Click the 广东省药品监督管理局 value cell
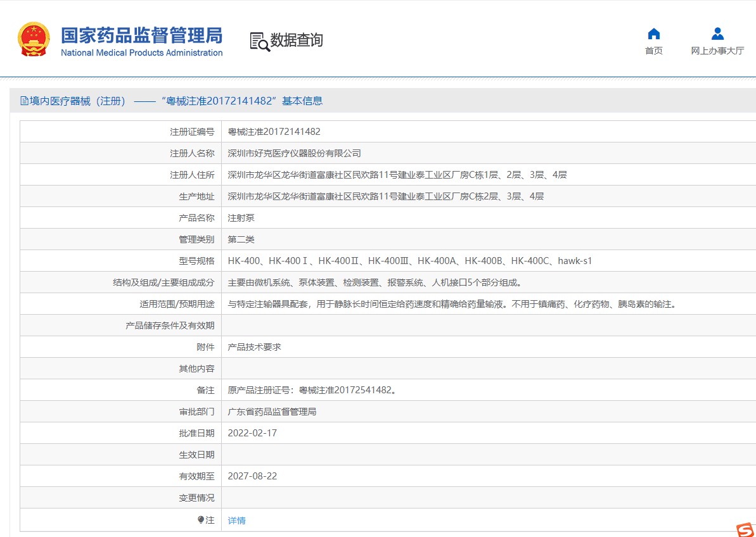 [x=489, y=411]
